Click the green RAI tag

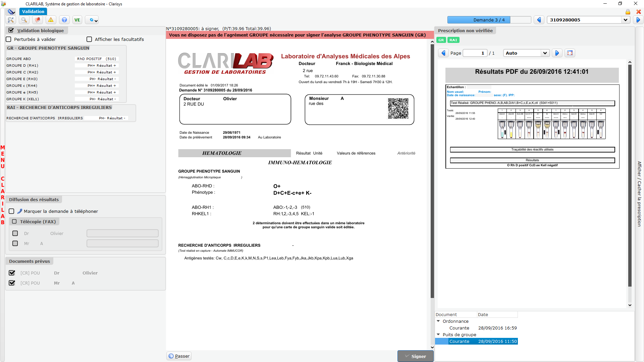pos(453,40)
